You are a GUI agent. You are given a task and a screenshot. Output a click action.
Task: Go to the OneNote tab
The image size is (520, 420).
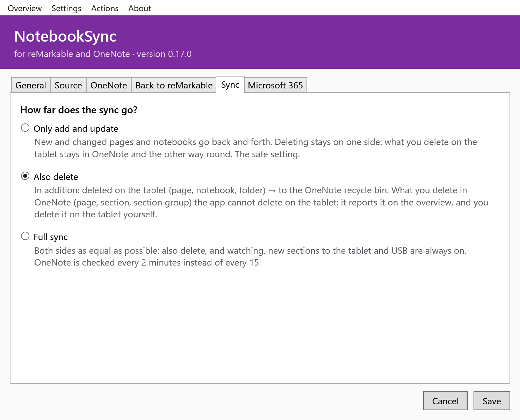109,85
